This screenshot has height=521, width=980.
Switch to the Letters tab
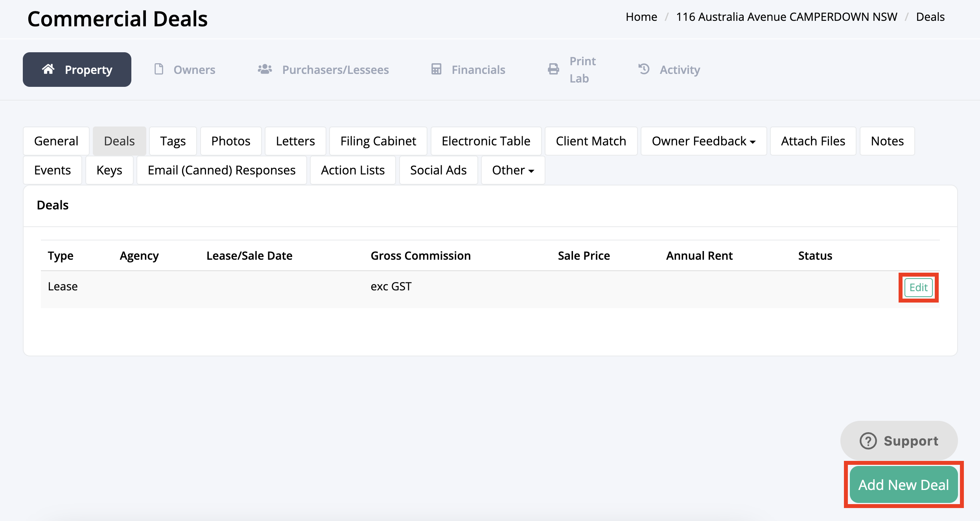click(x=295, y=141)
